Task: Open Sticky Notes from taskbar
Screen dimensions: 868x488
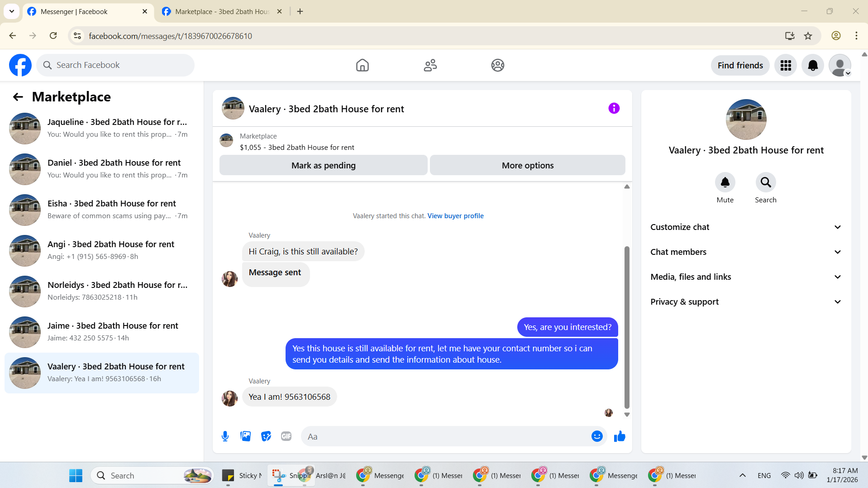Action: tap(242, 475)
